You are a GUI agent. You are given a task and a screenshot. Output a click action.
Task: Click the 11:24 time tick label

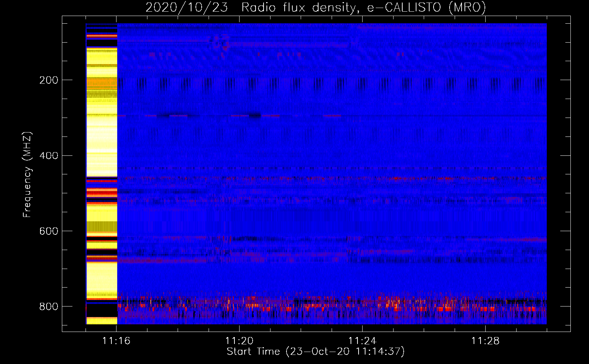coord(362,341)
